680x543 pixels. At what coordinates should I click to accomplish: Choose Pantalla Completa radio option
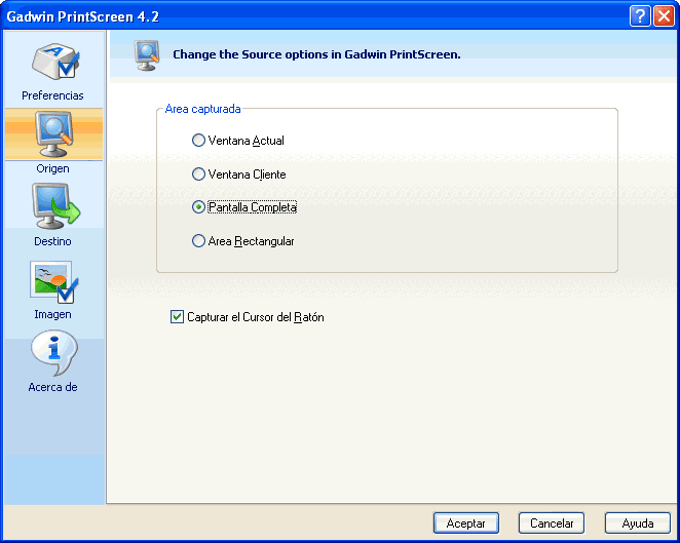coord(199,207)
